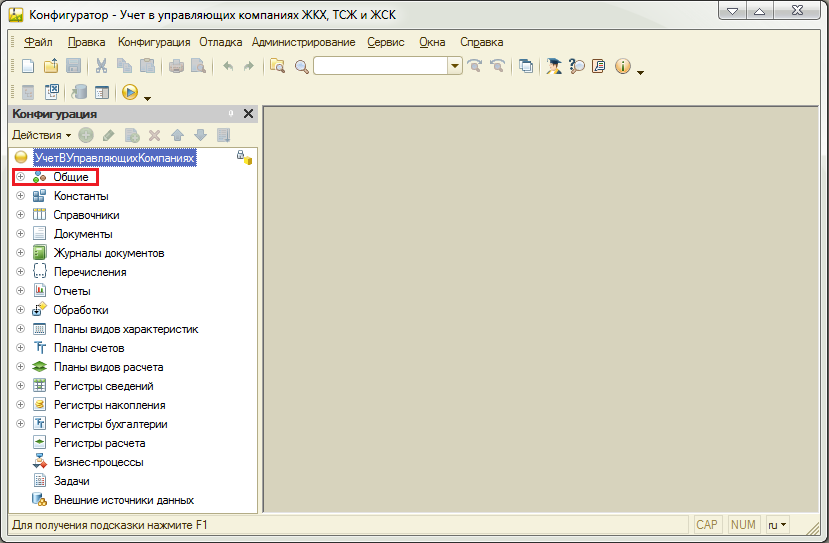Click the yellow Info icon

(623, 66)
